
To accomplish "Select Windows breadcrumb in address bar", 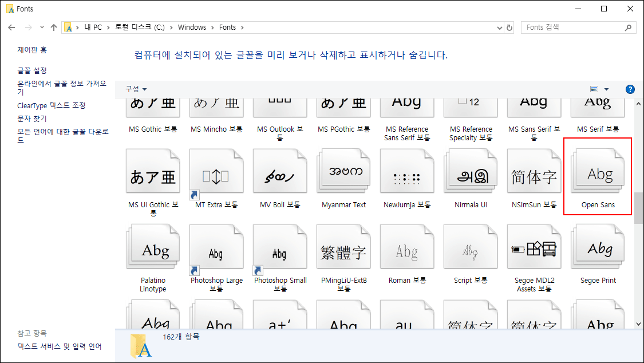I will coord(192,27).
